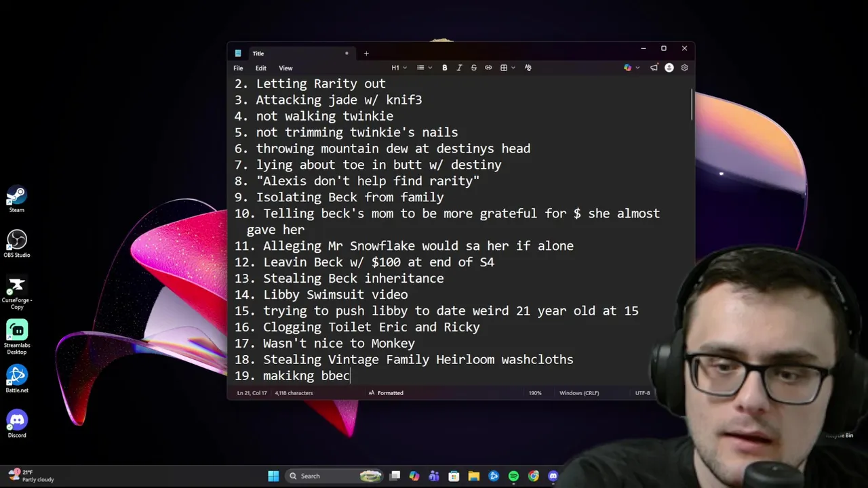Add a new tab in Notepad
Viewport: 868px width, 488px height.
click(366, 53)
